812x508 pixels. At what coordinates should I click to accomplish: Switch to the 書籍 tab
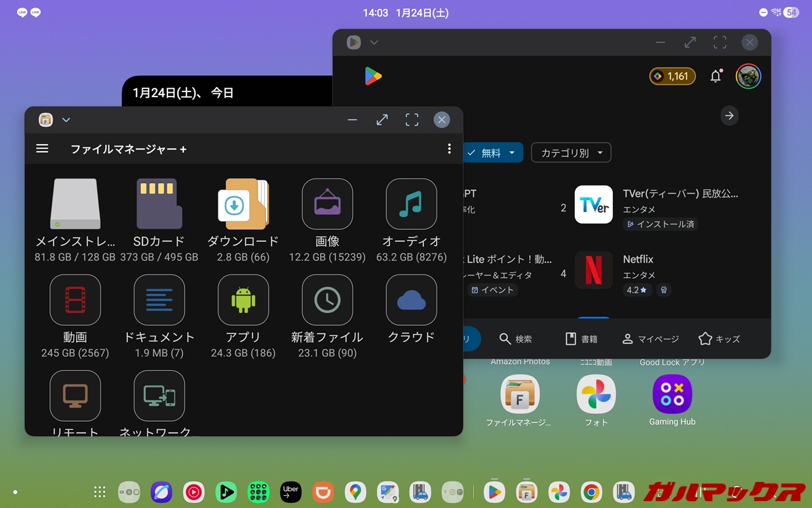[x=581, y=339]
